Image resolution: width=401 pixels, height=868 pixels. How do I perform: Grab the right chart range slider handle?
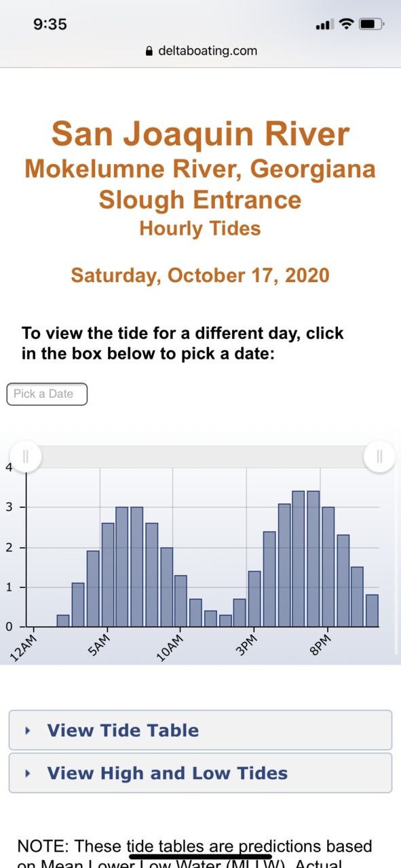380,456
